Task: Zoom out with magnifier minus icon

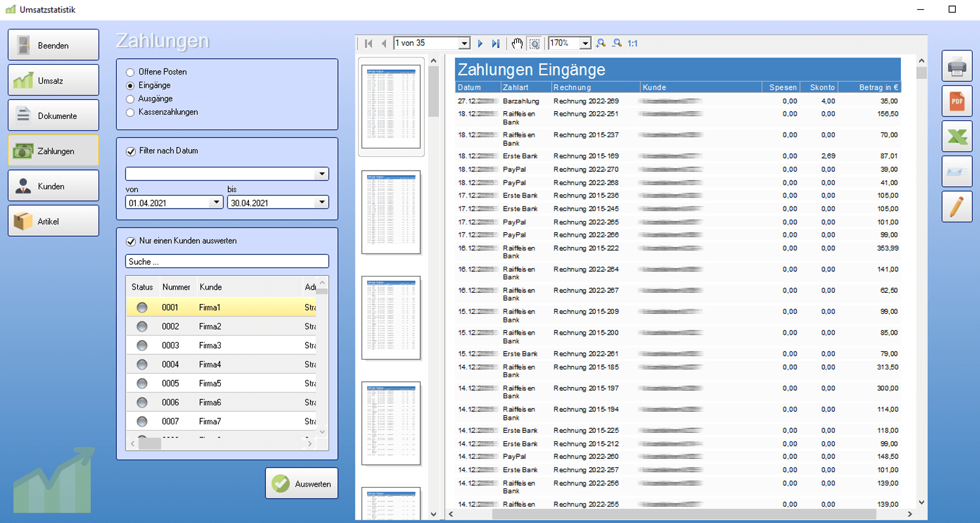Action: coord(616,43)
